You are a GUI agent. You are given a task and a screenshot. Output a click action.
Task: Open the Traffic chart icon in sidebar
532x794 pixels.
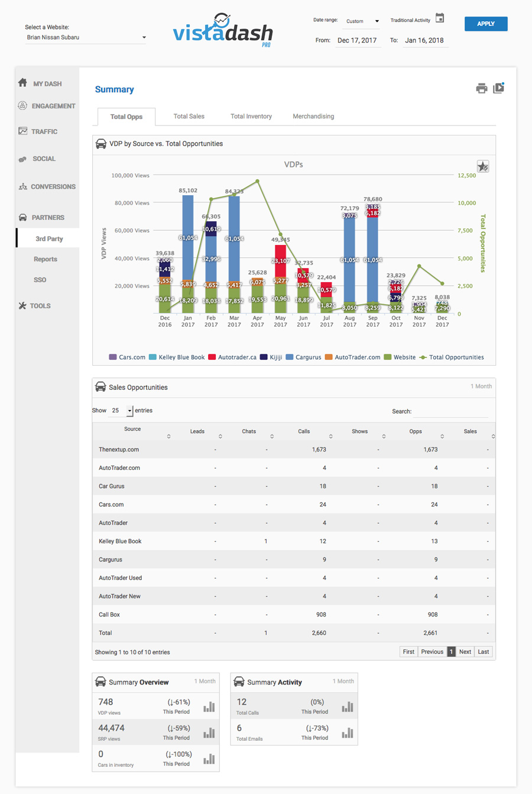click(x=22, y=131)
